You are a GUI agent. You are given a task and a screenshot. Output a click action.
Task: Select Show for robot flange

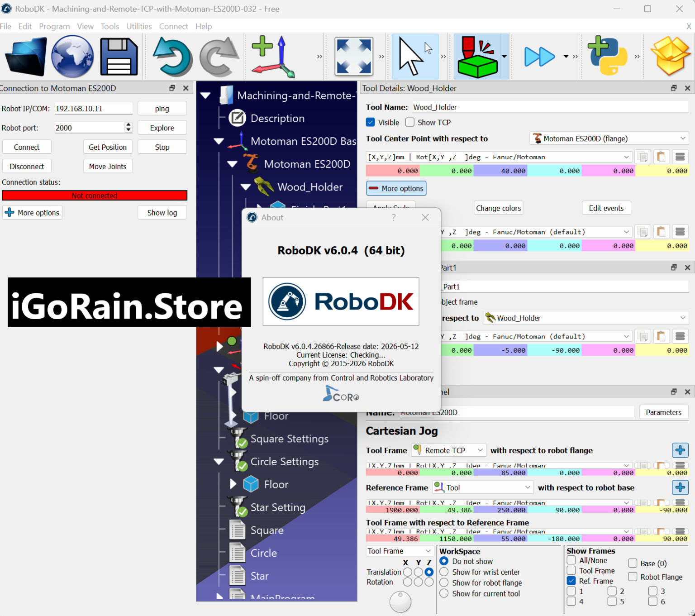click(444, 583)
